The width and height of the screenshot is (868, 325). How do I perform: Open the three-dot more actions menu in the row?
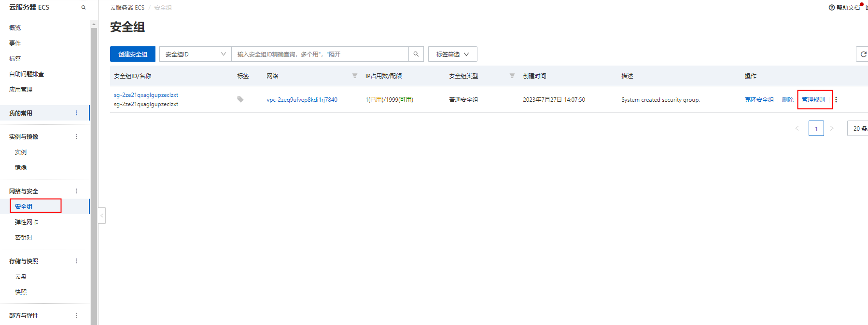(x=836, y=100)
